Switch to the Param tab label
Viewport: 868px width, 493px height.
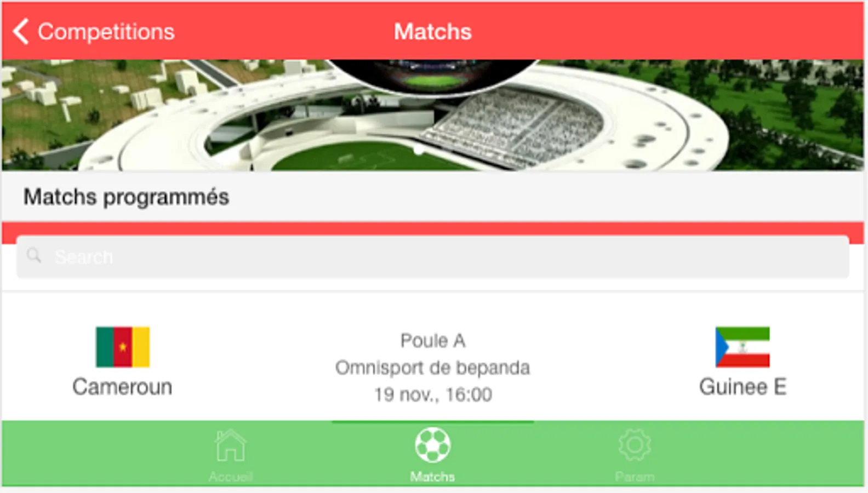pyautogui.click(x=635, y=477)
